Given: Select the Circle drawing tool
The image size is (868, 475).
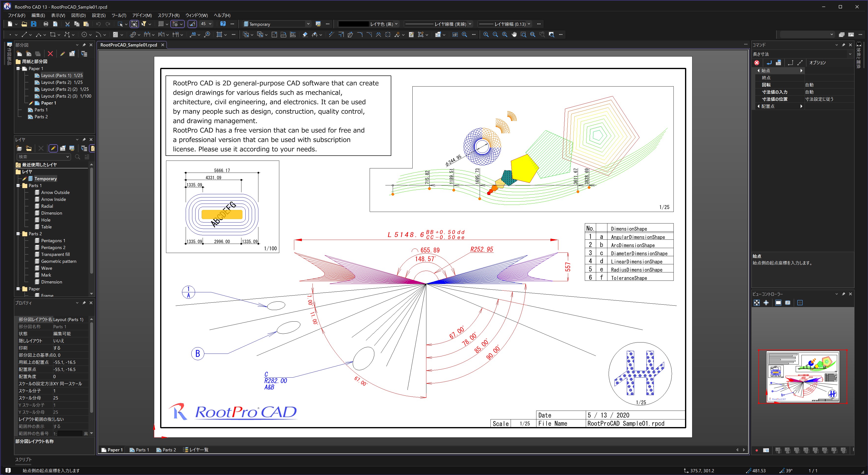Looking at the screenshot, I should point(84,34).
